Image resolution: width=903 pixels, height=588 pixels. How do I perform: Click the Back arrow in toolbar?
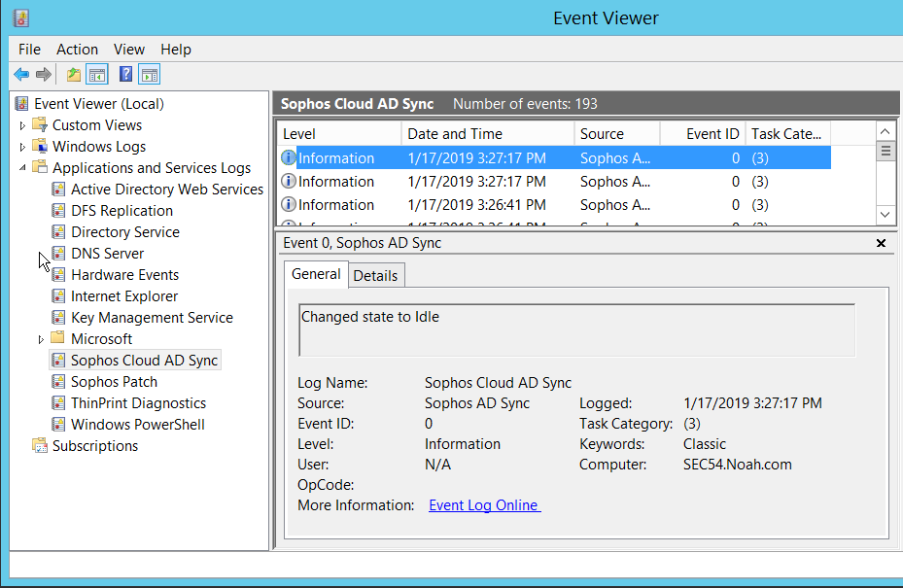click(x=21, y=75)
